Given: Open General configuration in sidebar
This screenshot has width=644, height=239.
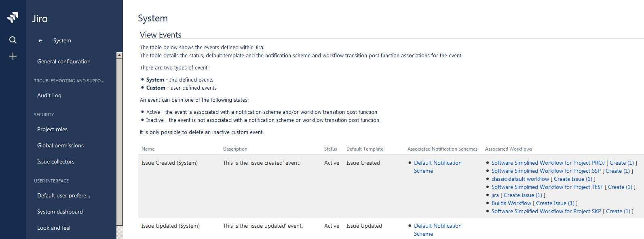Looking at the screenshot, I should coord(63,61).
